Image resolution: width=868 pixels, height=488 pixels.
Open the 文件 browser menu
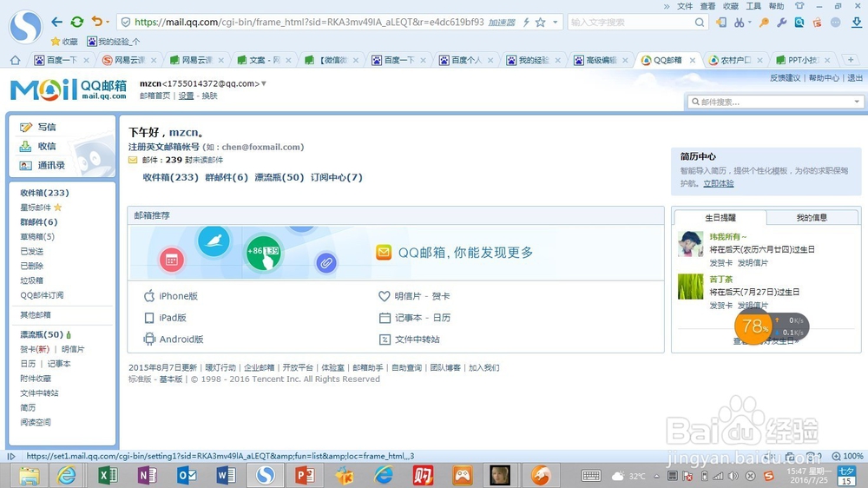[685, 6]
